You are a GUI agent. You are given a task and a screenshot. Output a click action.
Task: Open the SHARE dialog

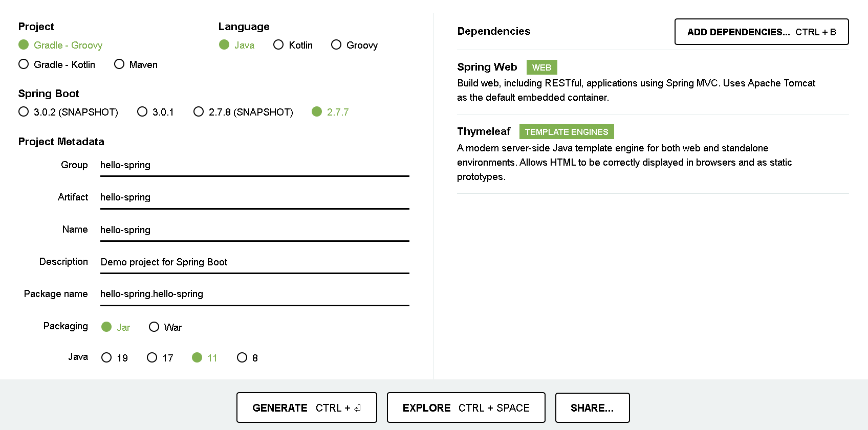point(592,408)
